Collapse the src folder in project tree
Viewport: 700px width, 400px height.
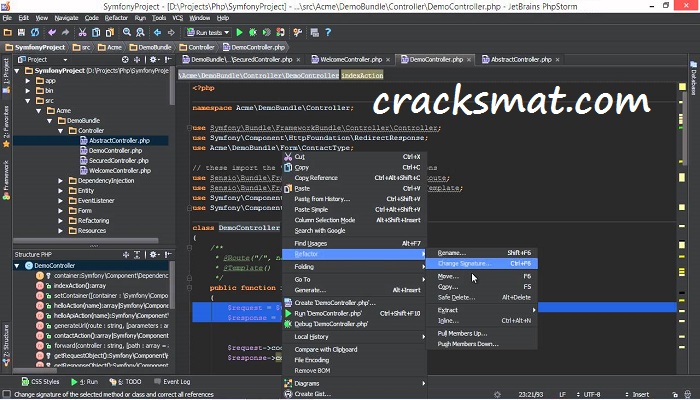pyautogui.click(x=28, y=101)
